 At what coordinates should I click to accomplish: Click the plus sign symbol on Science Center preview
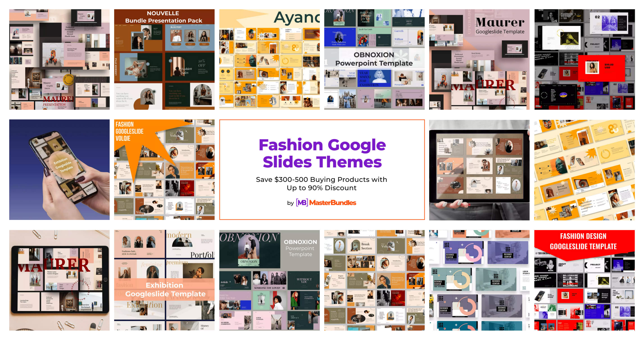click(462, 245)
